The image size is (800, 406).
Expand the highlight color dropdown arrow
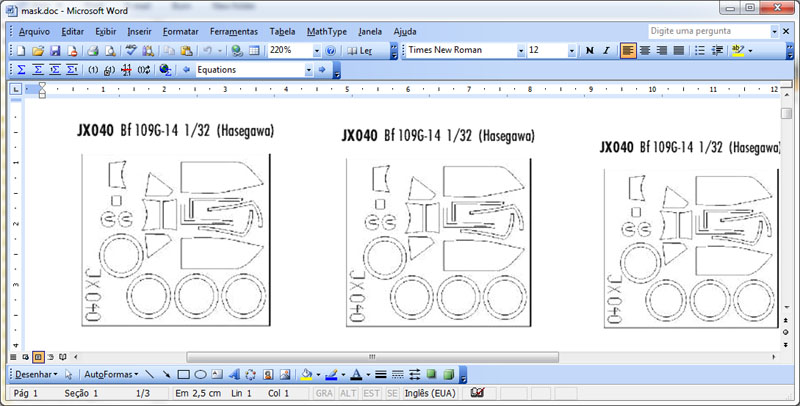tap(750, 50)
